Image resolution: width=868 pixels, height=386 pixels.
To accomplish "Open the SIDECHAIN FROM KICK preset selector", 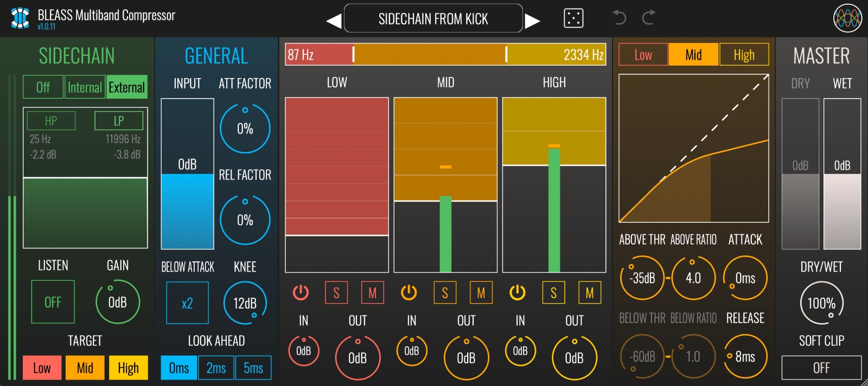I will point(433,19).
